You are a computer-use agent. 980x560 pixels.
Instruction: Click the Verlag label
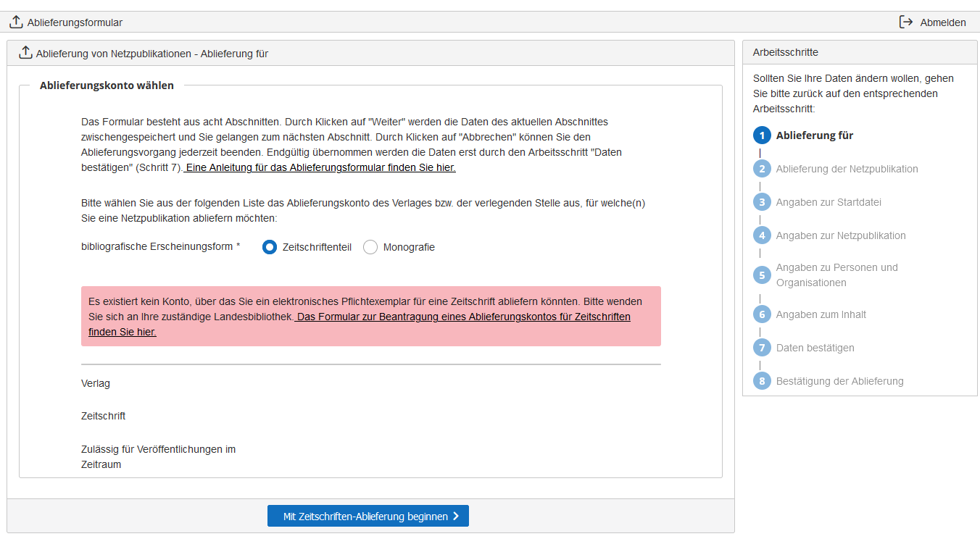click(96, 383)
